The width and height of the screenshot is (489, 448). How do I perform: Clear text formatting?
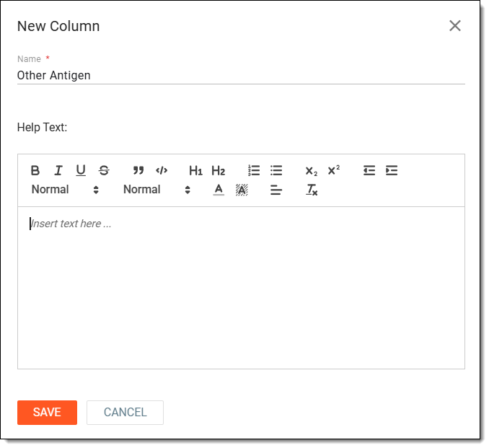click(312, 190)
